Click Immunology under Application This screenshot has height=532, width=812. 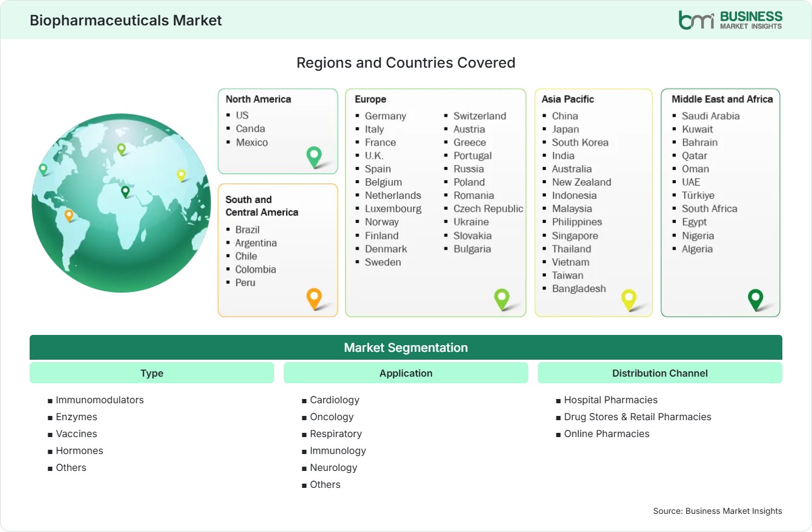(x=338, y=451)
